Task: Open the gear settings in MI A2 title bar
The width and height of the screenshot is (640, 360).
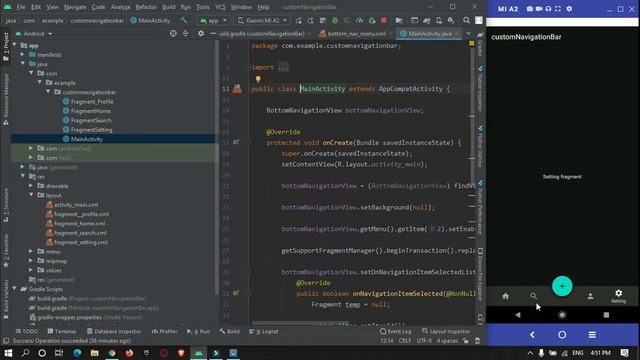Action: tap(569, 9)
